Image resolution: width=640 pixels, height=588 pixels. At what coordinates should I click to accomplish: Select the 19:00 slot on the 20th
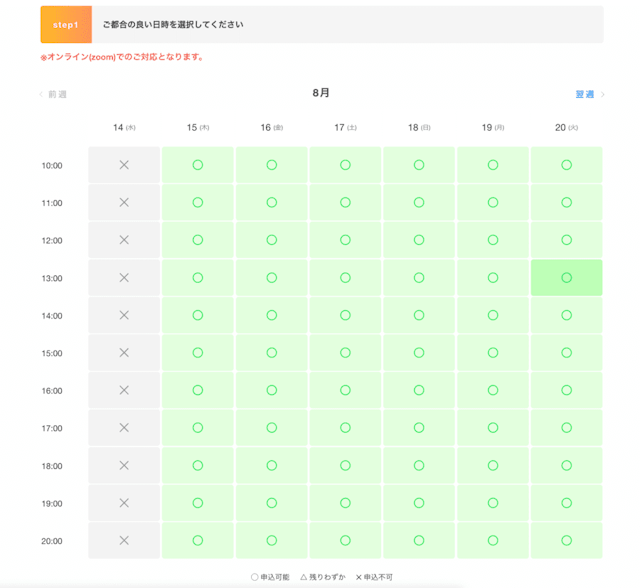(x=567, y=503)
